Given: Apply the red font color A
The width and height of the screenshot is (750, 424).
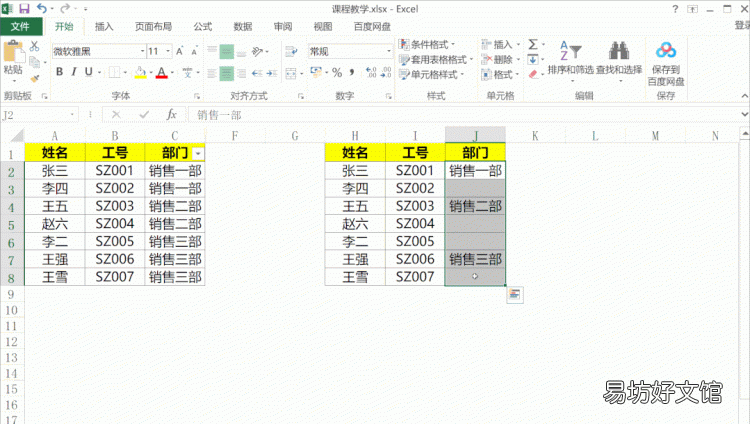Looking at the screenshot, I should (x=162, y=72).
